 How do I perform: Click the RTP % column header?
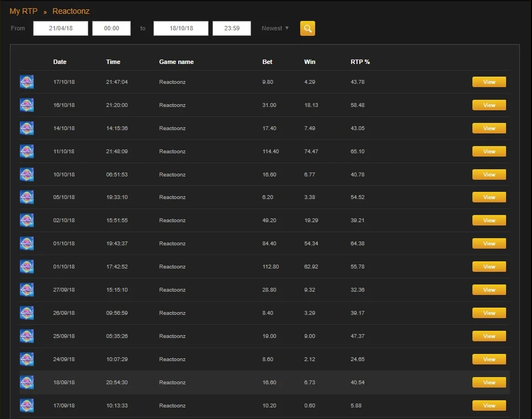[x=360, y=62]
